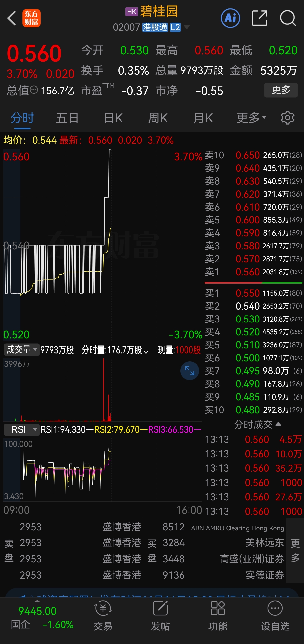
Task: Tap the bid-ask ratio red-green bar
Action: (253, 283)
